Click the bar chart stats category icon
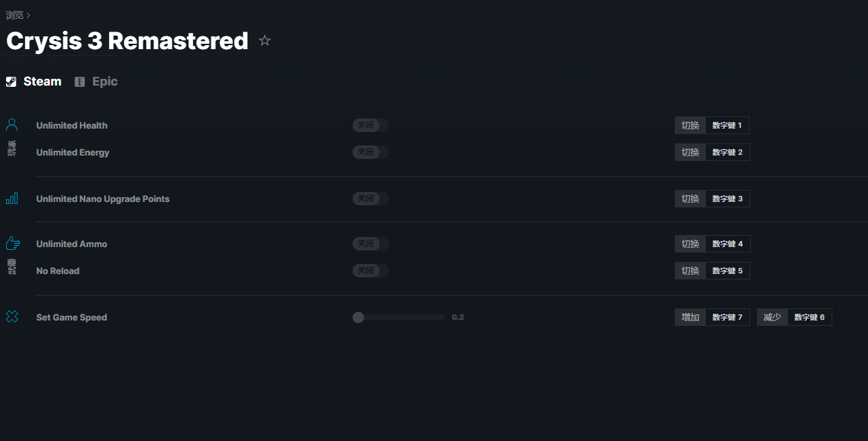 coord(12,199)
